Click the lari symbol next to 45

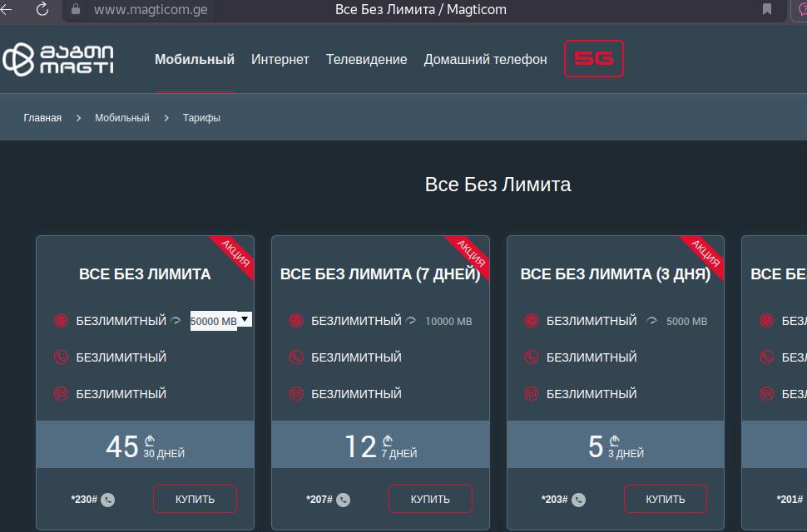149,441
